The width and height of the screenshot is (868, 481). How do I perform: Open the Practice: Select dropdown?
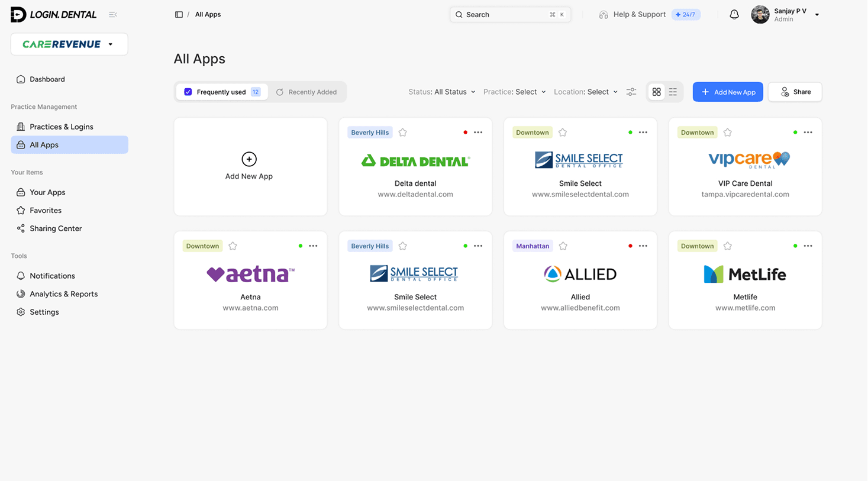tap(514, 92)
